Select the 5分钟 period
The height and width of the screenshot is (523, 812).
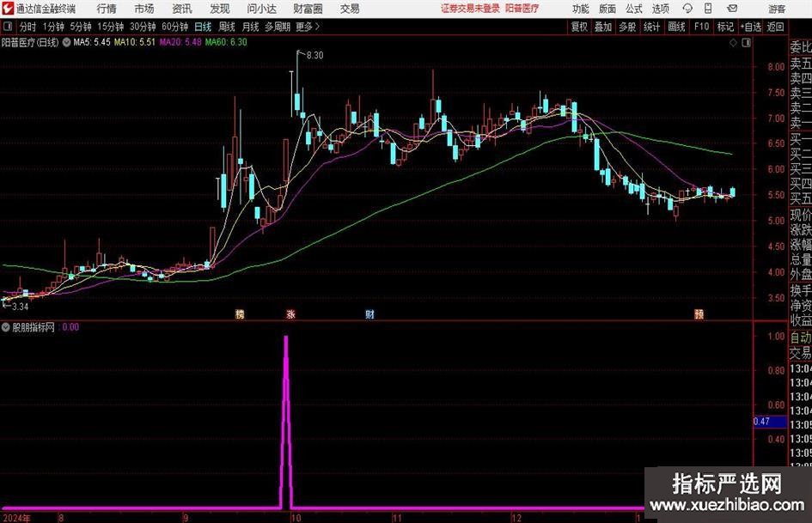[x=81, y=27]
